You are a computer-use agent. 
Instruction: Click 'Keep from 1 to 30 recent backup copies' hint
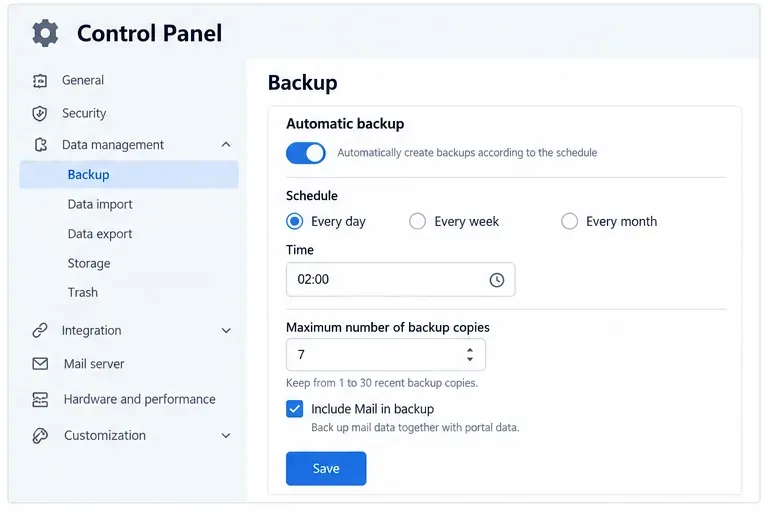pos(382,383)
